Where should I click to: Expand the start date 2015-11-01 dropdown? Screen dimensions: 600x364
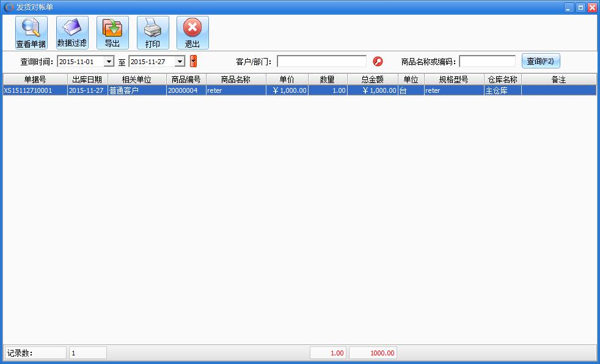click(x=109, y=62)
